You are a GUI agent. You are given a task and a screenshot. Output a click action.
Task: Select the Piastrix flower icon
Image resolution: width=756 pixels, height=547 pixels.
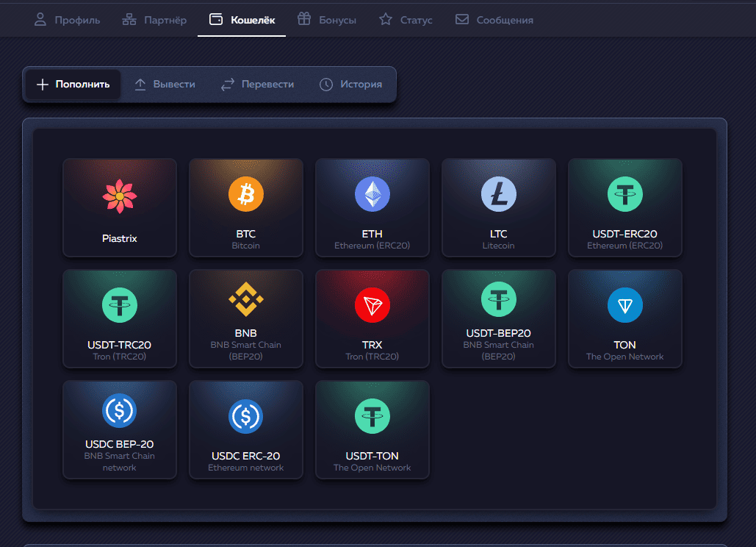coord(120,196)
